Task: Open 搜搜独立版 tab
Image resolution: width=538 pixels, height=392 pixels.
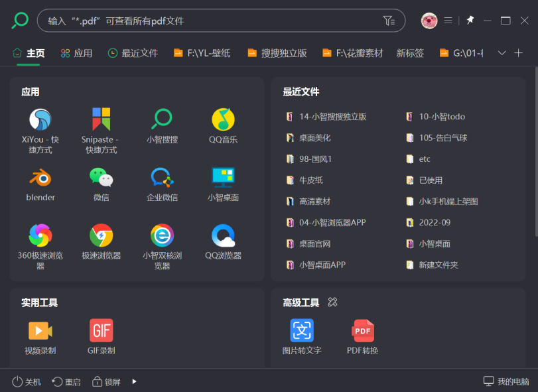Action: click(x=277, y=53)
